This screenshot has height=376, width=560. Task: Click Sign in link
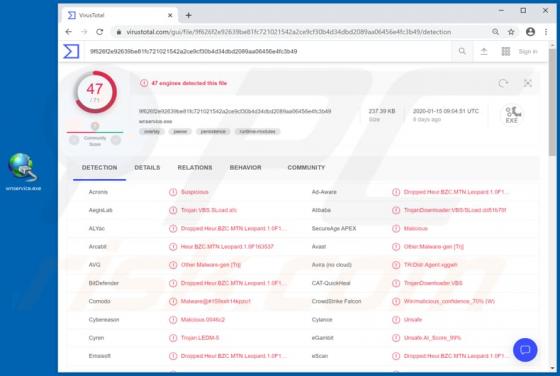(528, 52)
